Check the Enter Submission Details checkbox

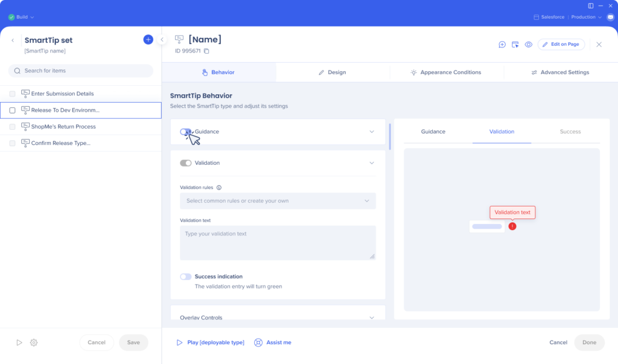click(12, 94)
